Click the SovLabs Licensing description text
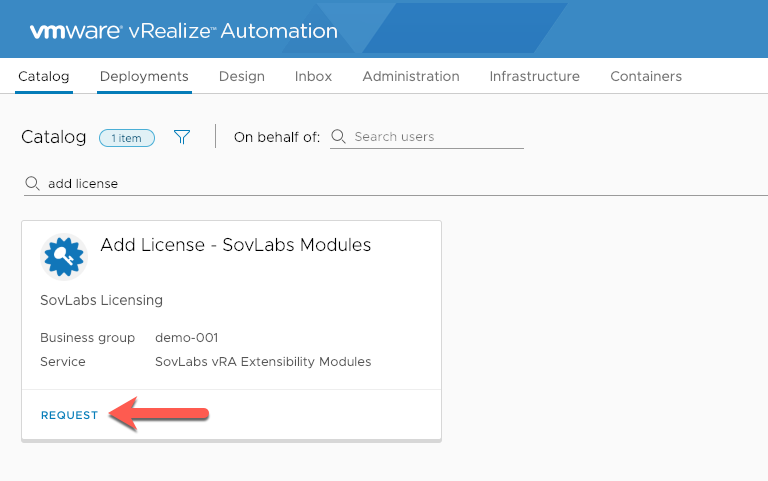The width and height of the screenshot is (768, 481). coord(101,300)
